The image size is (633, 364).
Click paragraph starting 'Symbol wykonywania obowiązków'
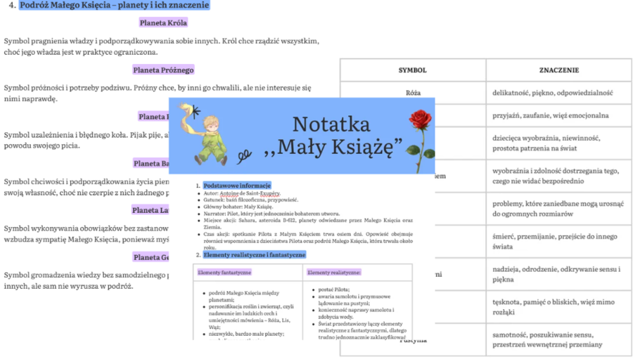[86, 234]
